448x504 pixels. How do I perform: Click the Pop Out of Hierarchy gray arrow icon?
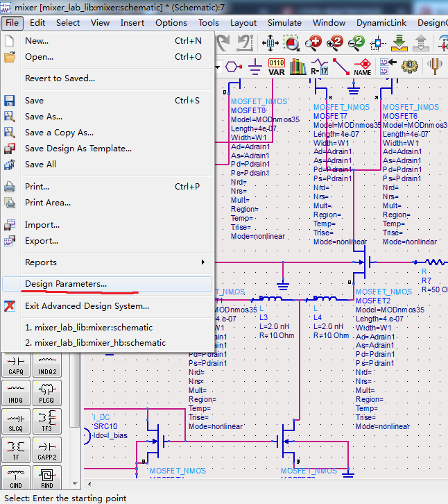(x=421, y=43)
